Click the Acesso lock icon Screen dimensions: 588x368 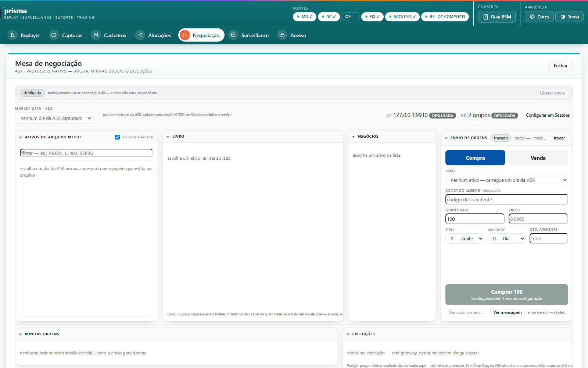click(282, 35)
